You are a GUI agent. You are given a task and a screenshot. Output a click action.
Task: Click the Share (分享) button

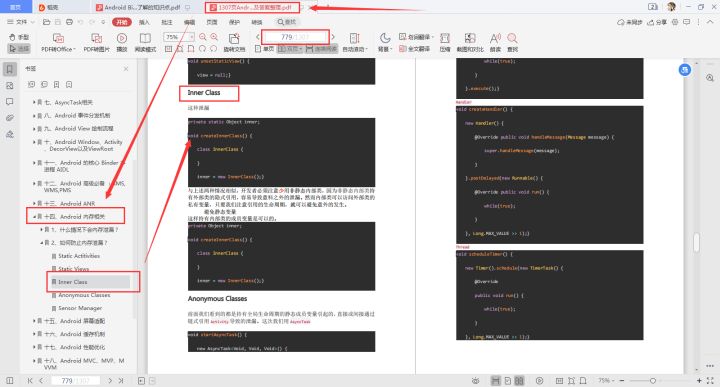[x=657, y=22]
